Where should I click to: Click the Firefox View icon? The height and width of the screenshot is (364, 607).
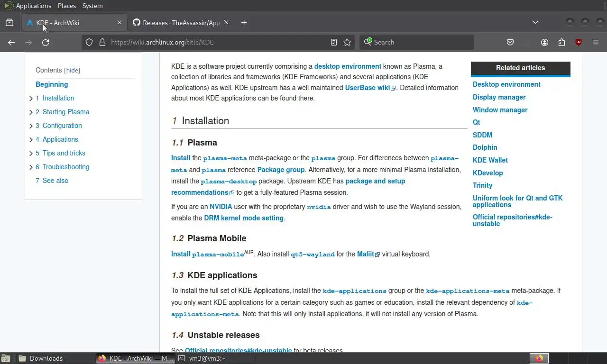click(x=9, y=22)
